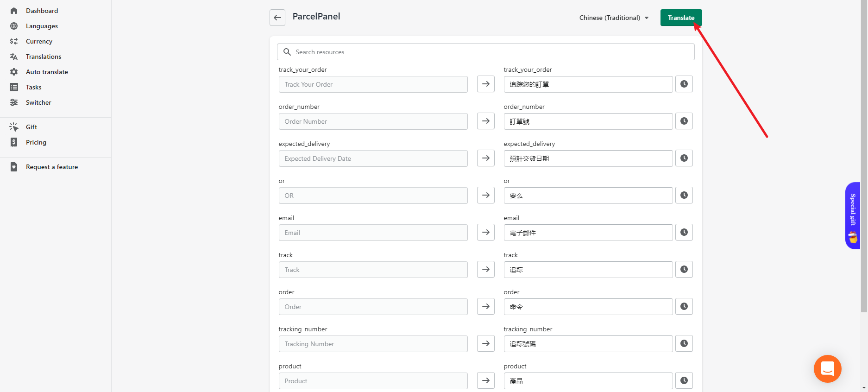Viewport: 868px width, 392px height.
Task: Open history clock for order translation
Action: (684, 306)
